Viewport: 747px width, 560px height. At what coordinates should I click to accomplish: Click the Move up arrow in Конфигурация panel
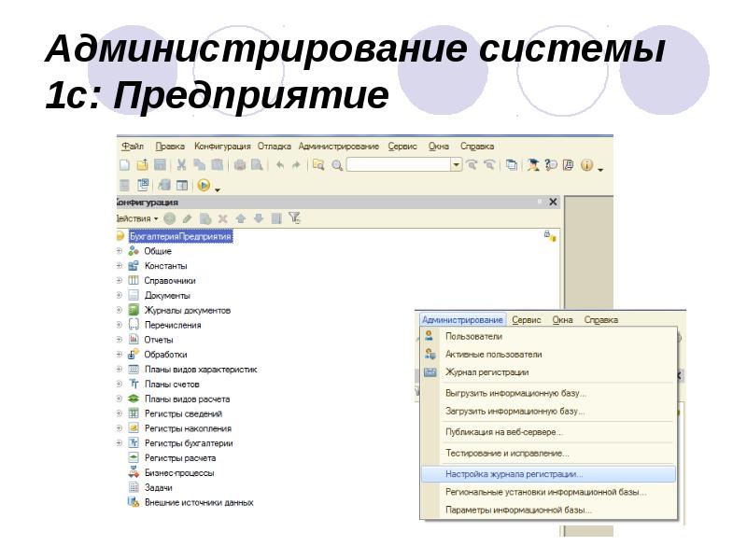[241, 218]
